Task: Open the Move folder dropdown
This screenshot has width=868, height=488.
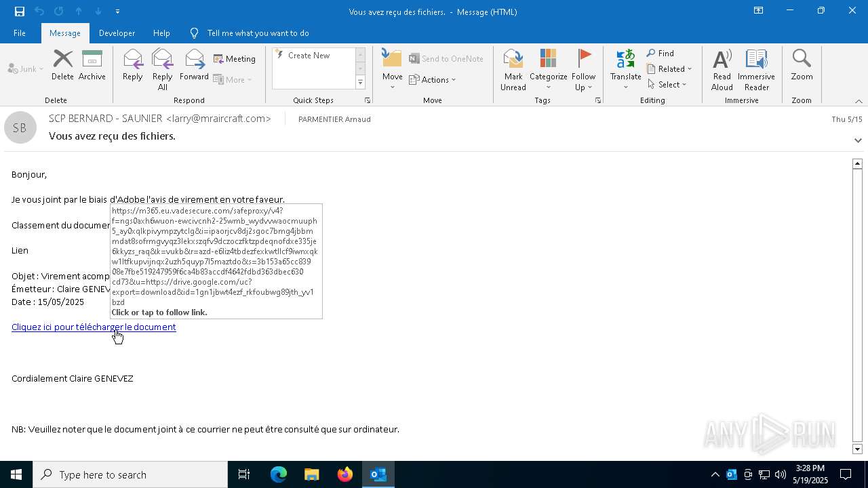Action: (x=392, y=70)
